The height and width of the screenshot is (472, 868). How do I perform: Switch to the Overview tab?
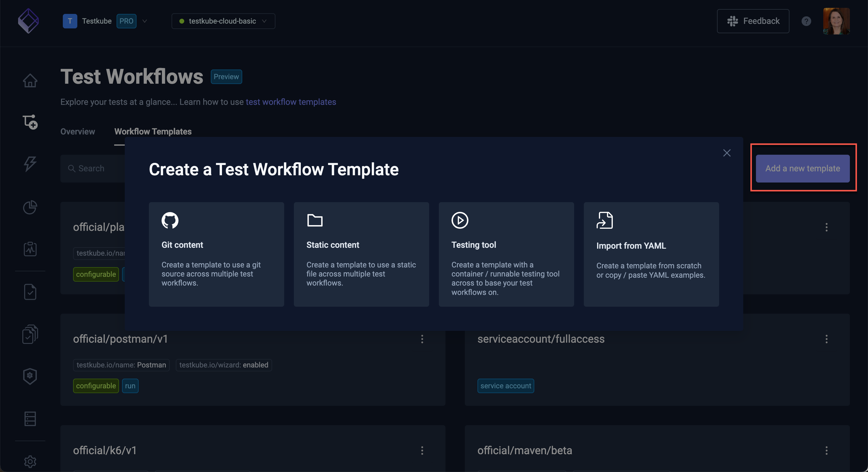[78, 131]
